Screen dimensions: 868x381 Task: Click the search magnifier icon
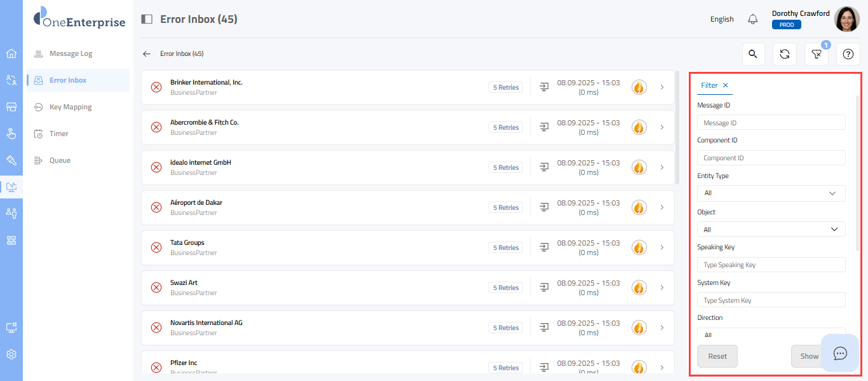(753, 54)
